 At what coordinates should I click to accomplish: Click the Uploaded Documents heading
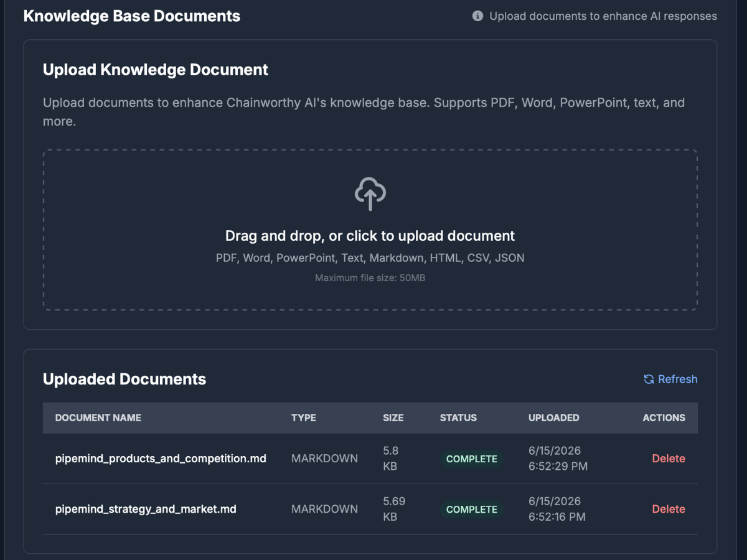point(125,380)
